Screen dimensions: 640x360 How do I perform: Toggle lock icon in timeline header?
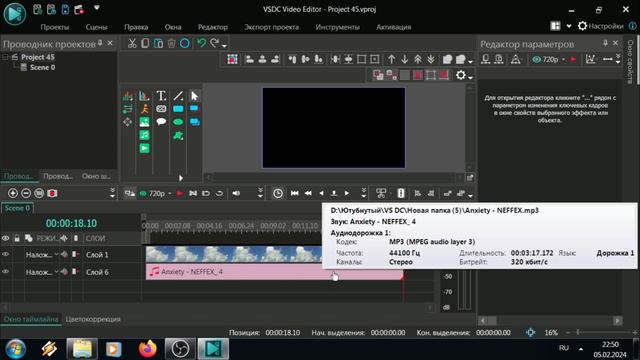tap(17, 238)
